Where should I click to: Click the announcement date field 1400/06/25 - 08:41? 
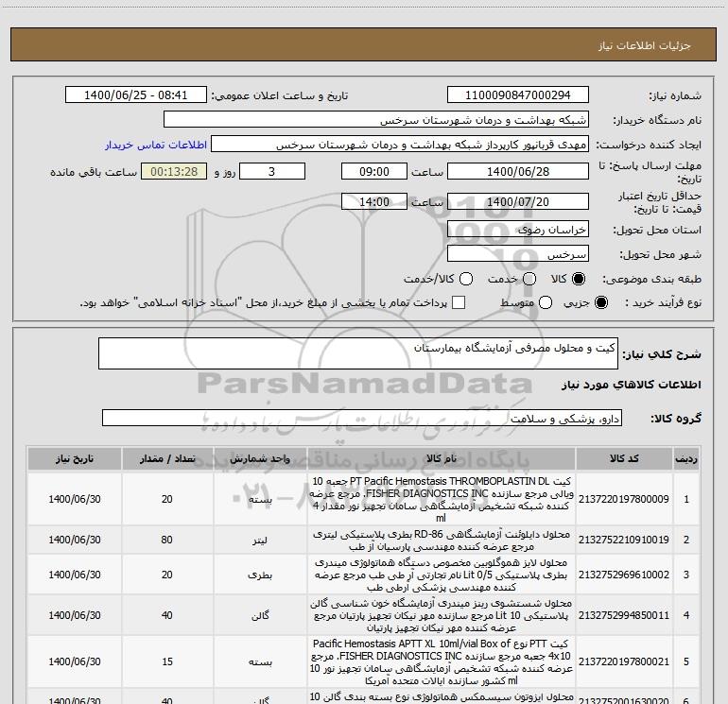tap(135, 95)
